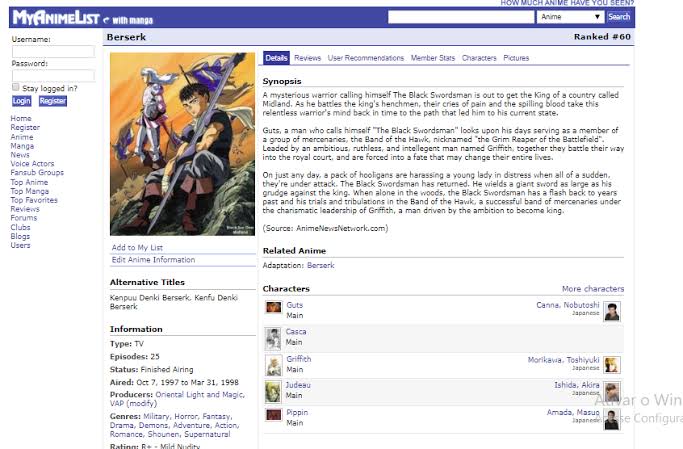The width and height of the screenshot is (683, 449).
Task: Click the Login button
Action: 22,101
